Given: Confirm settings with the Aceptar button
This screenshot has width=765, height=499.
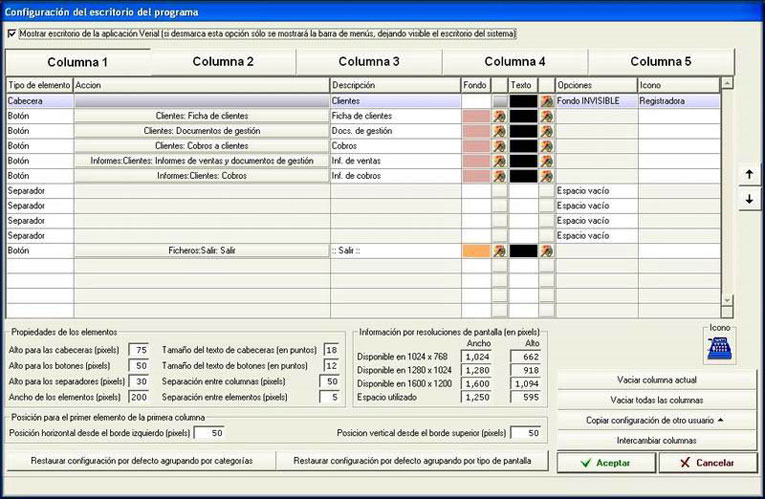Looking at the screenshot, I should (606, 463).
